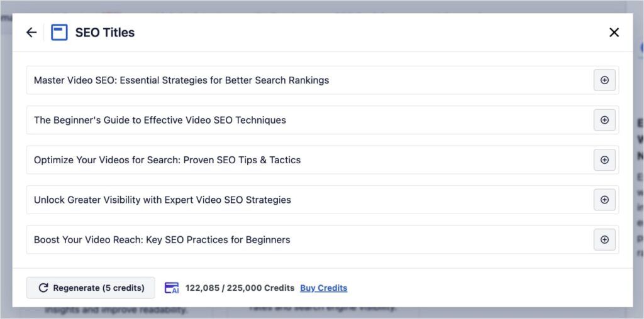Screen dimensions: 644x319
Task: Choose the 'Boost Your Video Reach' title text
Action: point(162,240)
